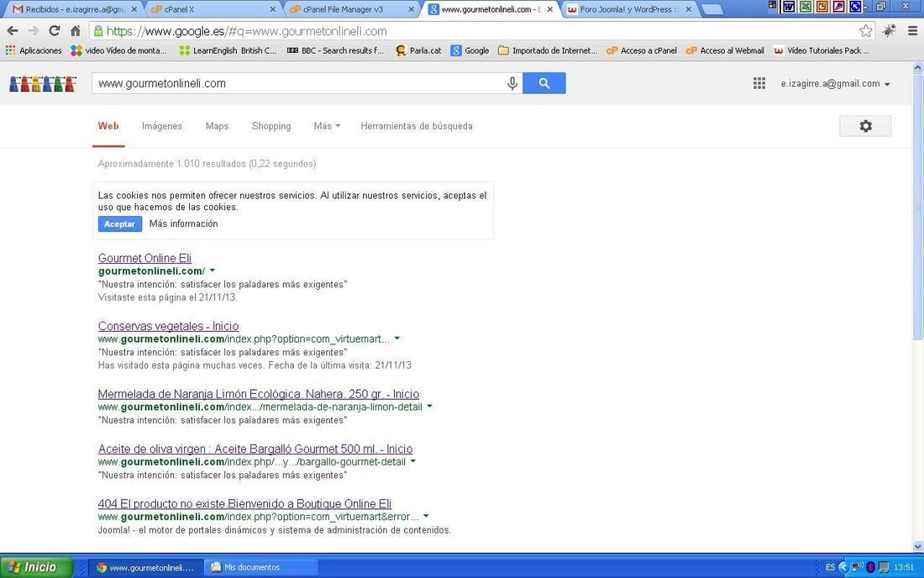
Task: Click the page scroll up arrow
Action: [917, 68]
